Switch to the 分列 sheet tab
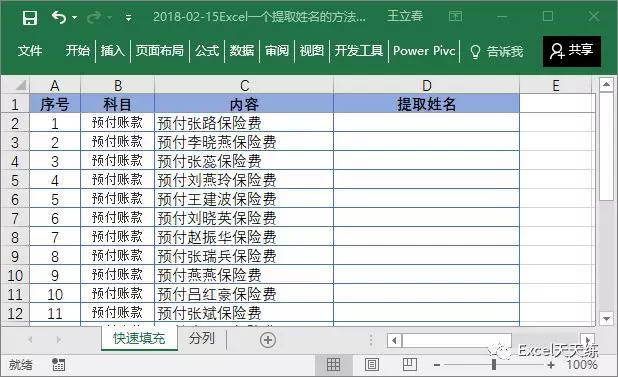 (x=201, y=338)
